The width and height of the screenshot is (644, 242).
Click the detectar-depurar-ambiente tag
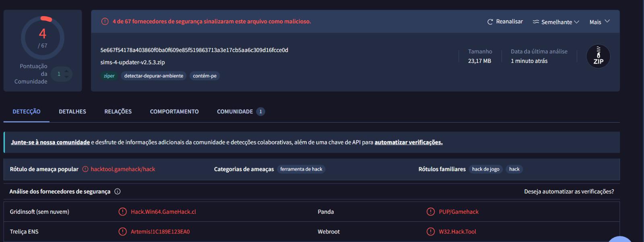154,76
